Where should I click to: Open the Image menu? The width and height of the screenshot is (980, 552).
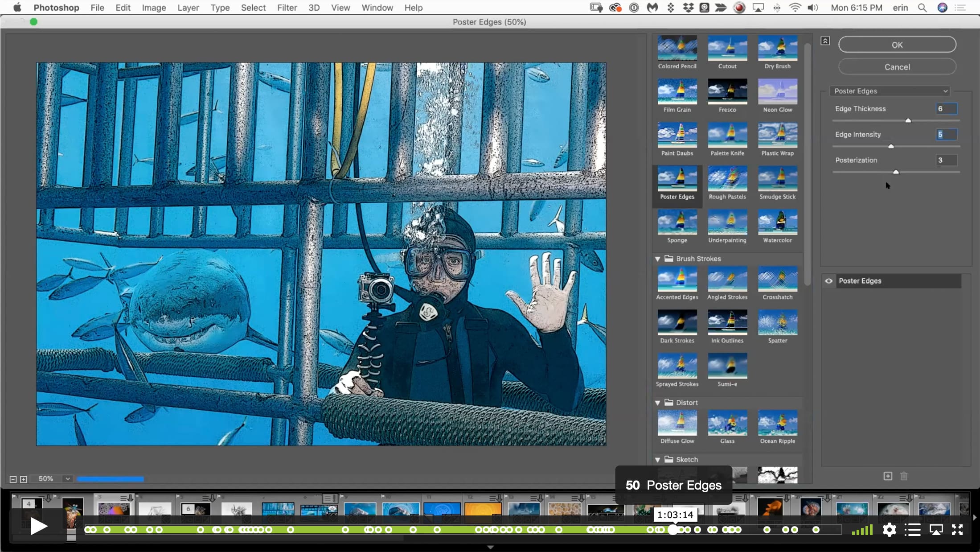tap(154, 8)
